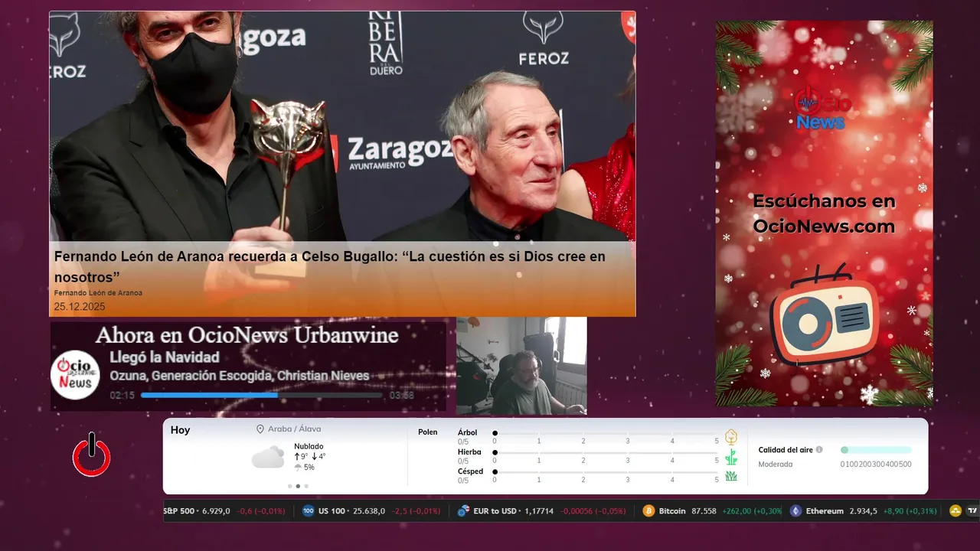Click the Escúchanos en OcioNews.com text
The image size is (980, 551).
pos(824,214)
